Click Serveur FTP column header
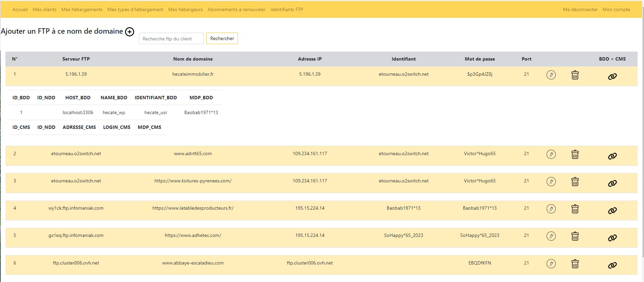This screenshot has height=282, width=644. tap(76, 59)
